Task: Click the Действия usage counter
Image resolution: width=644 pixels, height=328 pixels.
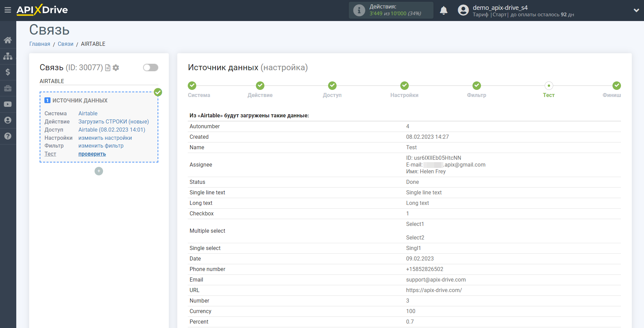Action: coord(391,10)
